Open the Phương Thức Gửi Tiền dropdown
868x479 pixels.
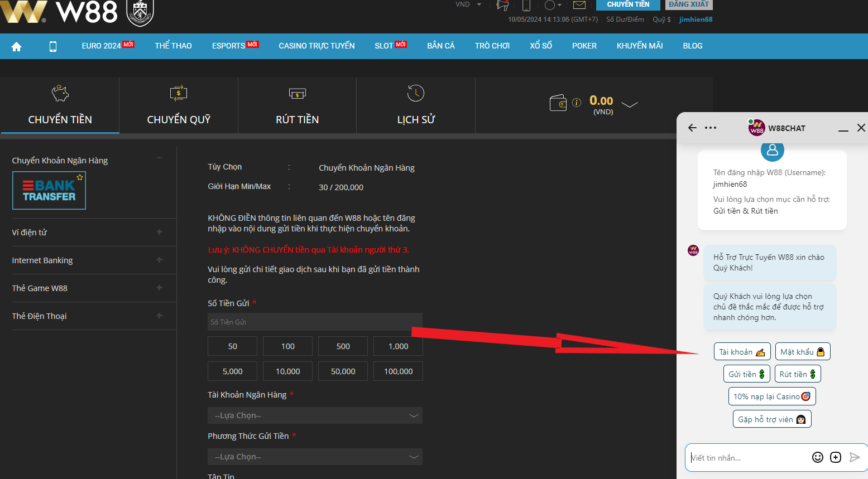point(315,457)
